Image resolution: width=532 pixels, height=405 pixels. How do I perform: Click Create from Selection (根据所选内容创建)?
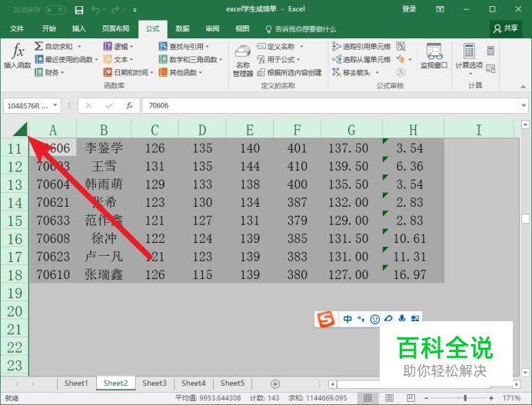pos(289,72)
